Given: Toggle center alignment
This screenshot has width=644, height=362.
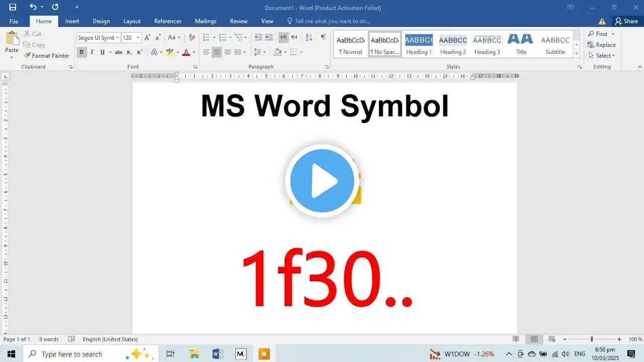Looking at the screenshot, I should (x=217, y=52).
